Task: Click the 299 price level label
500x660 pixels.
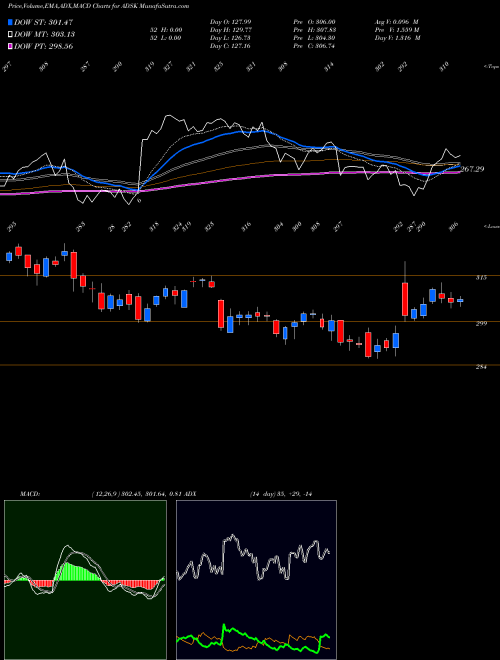Action: 482,324
